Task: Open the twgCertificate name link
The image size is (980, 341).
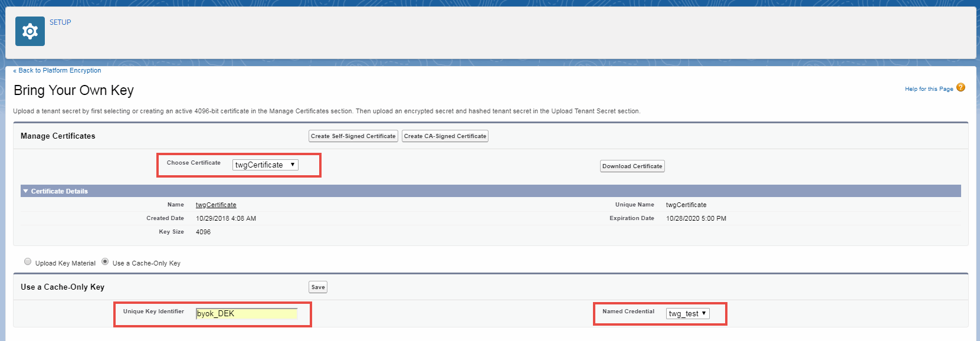Action: 216,205
